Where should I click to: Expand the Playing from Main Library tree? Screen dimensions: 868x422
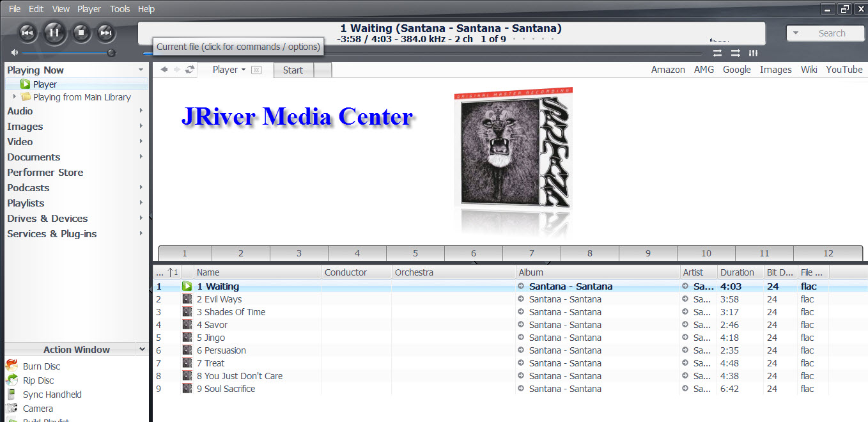pos(15,97)
